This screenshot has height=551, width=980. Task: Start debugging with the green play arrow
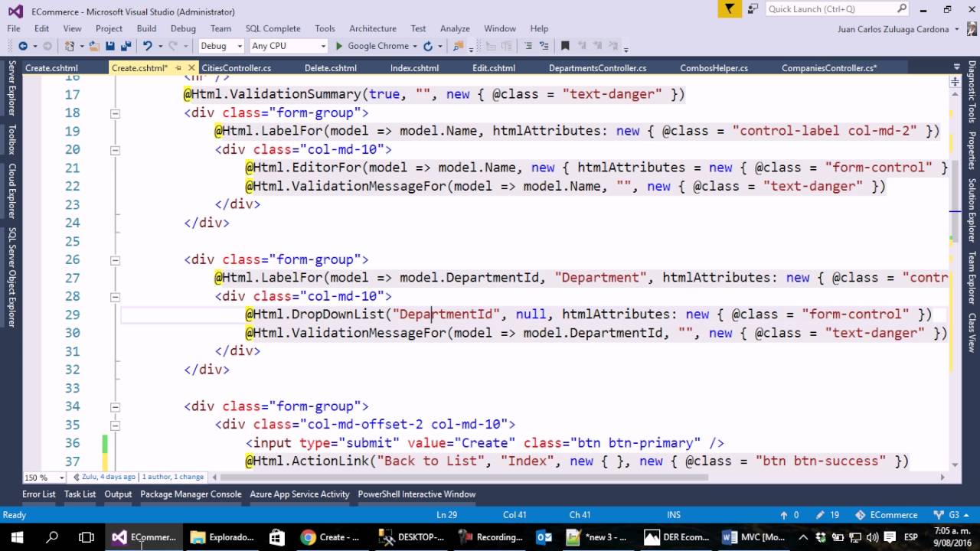[x=339, y=46]
